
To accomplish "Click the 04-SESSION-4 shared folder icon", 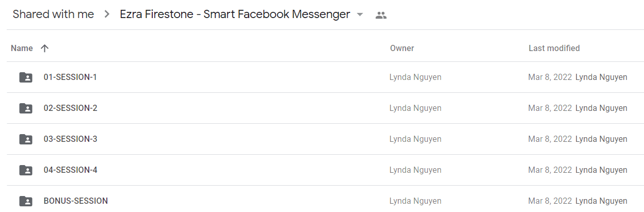I will pyautogui.click(x=26, y=170).
